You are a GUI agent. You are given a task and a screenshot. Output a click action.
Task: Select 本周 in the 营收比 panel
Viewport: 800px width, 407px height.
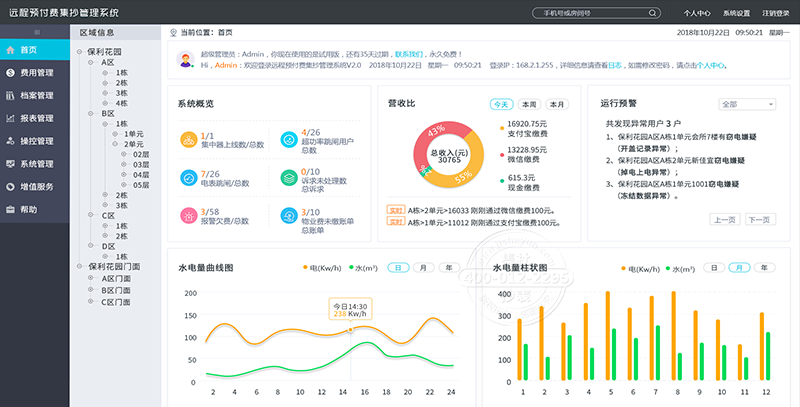(x=529, y=104)
